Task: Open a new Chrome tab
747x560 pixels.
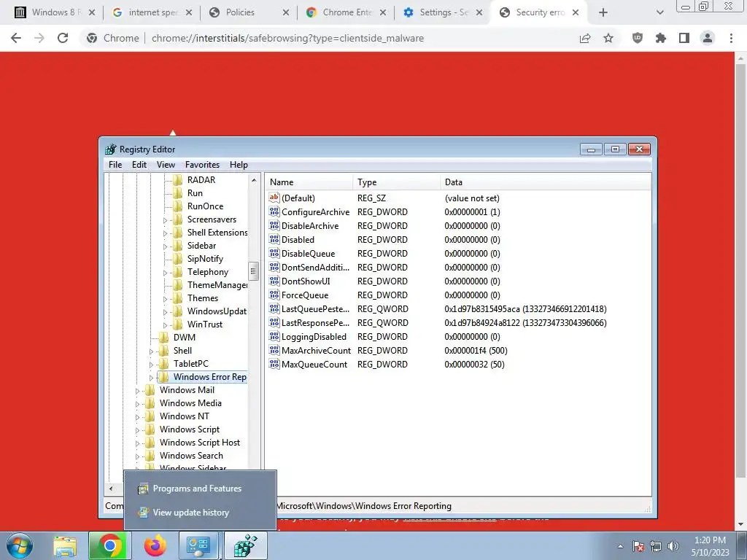Action: [603, 12]
